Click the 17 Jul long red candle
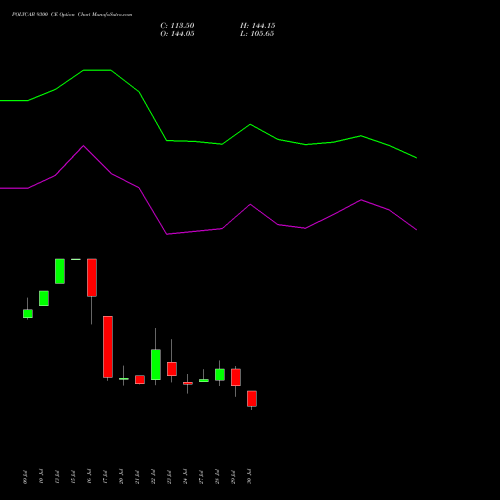Screen dimensions: 500x500 (x=108, y=347)
